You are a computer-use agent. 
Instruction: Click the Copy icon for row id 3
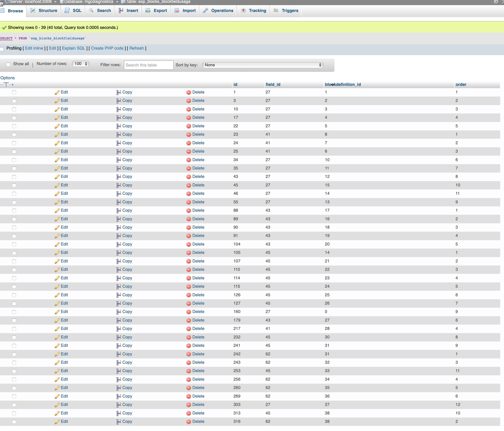point(118,101)
